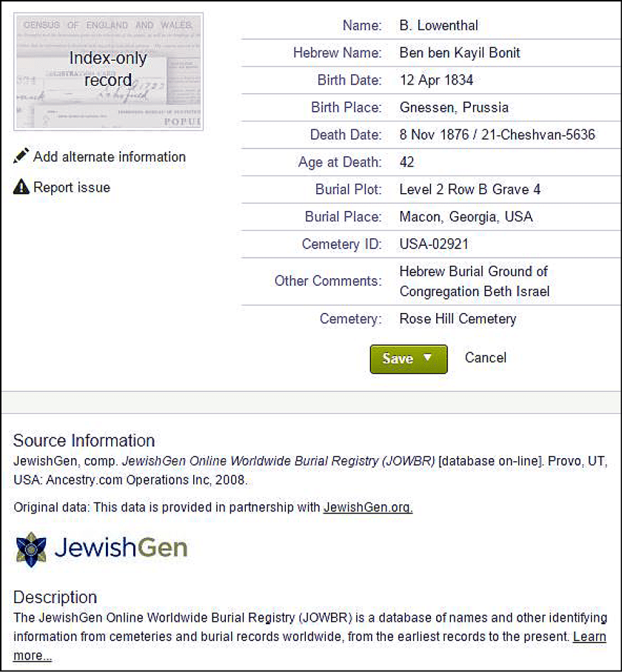
Task: Click the JewishGen wordmark text
Action: [x=121, y=548]
